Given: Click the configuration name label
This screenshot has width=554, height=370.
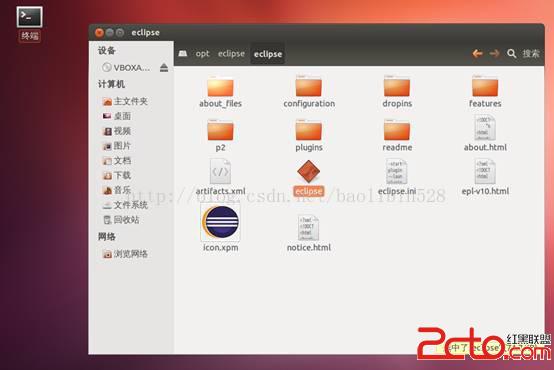Looking at the screenshot, I should [309, 104].
